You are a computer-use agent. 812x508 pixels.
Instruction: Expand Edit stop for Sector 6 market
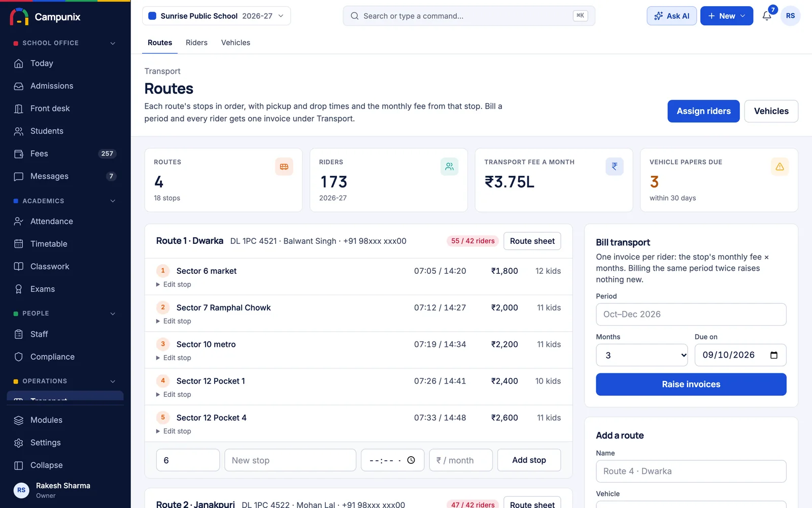pos(174,284)
